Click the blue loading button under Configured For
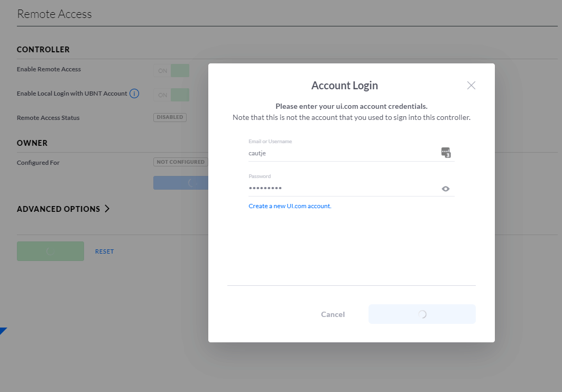 pos(181,183)
